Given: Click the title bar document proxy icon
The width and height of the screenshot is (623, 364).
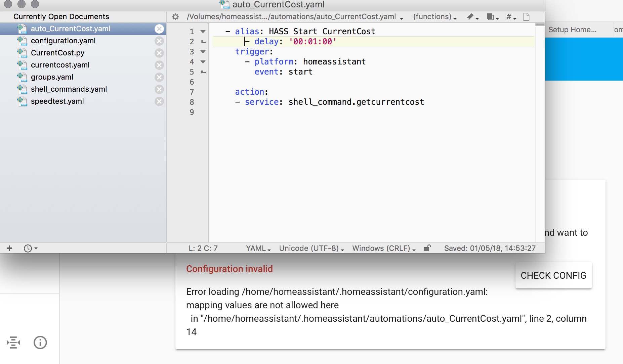Looking at the screenshot, I should pos(224,4).
